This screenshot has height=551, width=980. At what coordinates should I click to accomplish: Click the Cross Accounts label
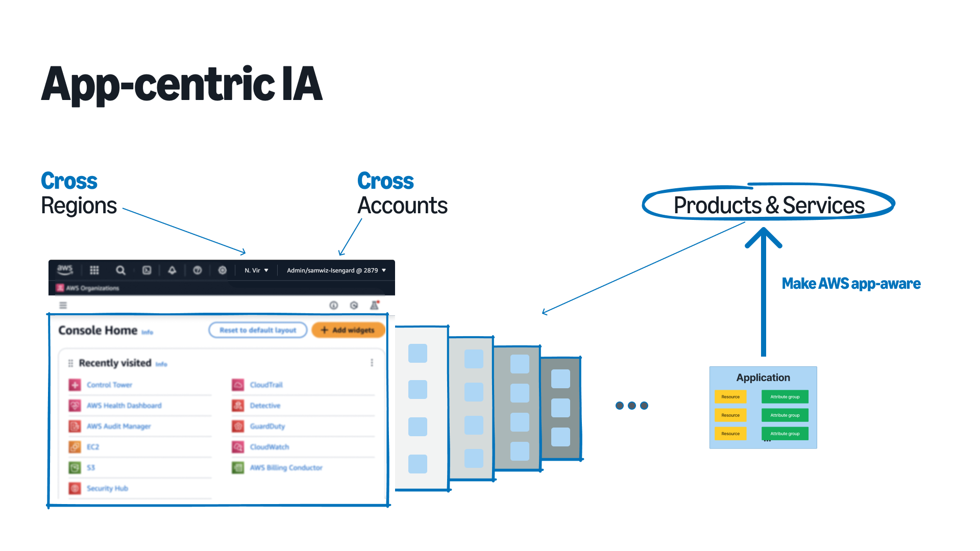(402, 193)
